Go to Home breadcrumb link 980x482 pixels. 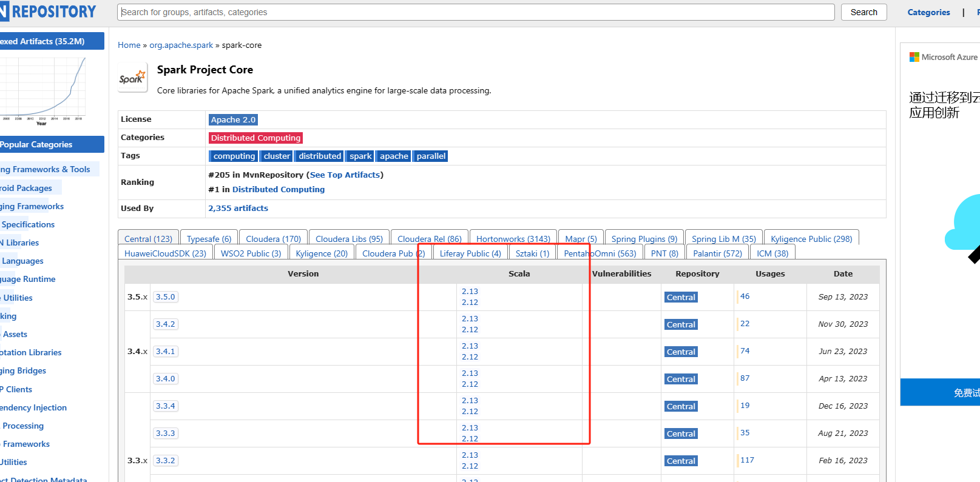pyautogui.click(x=129, y=45)
